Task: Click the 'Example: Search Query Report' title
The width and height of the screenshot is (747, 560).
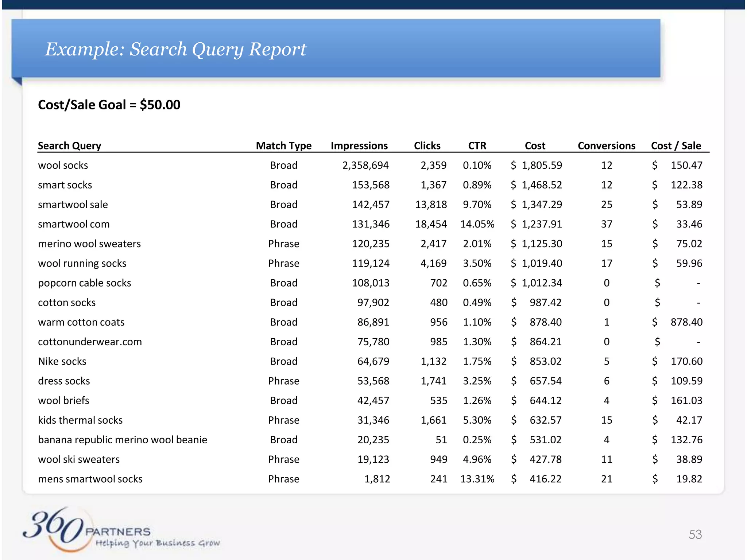Action: coord(175,49)
